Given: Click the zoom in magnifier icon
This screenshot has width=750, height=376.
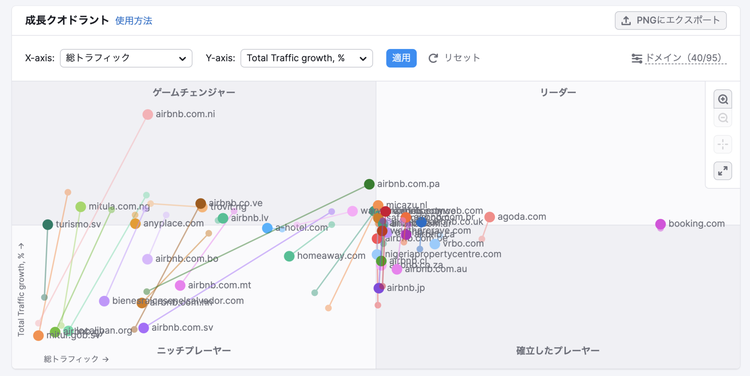Looking at the screenshot, I should click(x=723, y=100).
